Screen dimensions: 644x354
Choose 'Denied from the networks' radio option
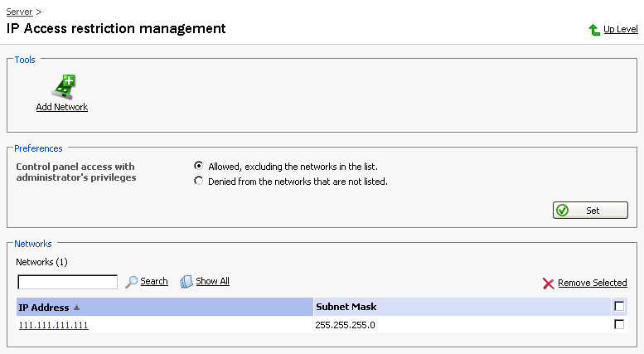pyautogui.click(x=198, y=181)
